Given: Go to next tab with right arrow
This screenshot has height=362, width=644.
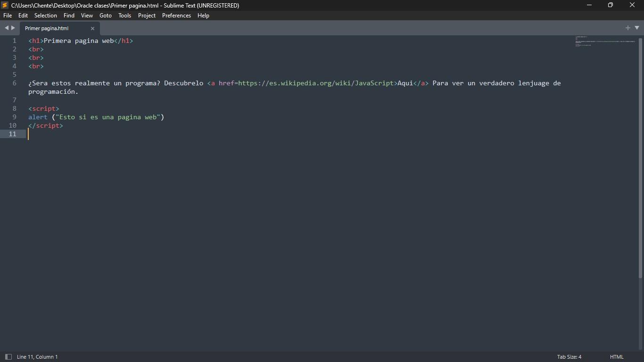Looking at the screenshot, I should pos(13,28).
